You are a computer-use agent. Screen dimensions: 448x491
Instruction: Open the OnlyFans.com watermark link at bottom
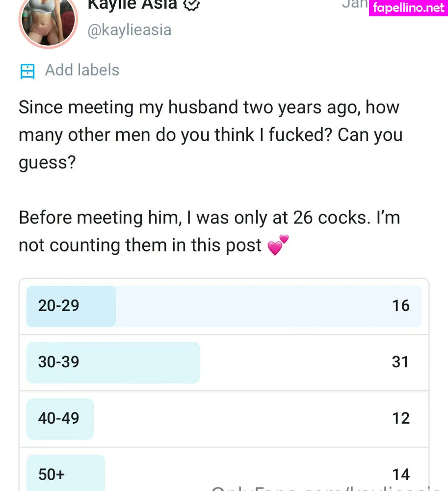(x=326, y=488)
